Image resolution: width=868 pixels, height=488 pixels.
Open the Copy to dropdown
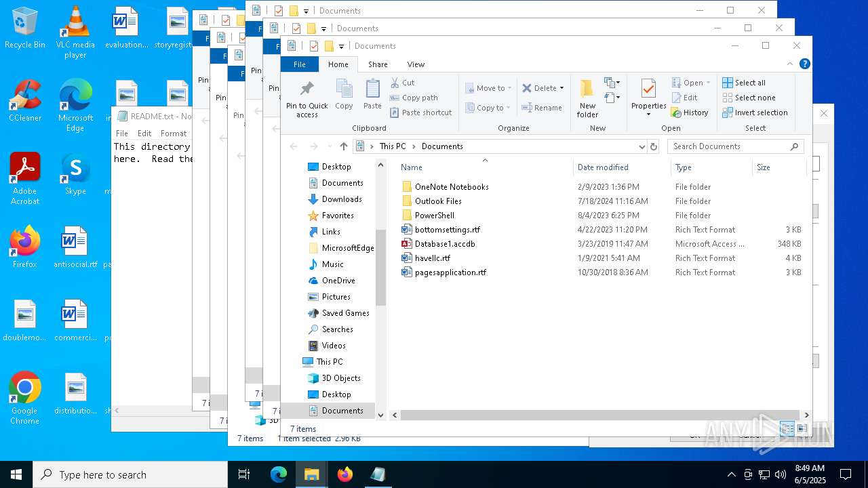(x=487, y=108)
